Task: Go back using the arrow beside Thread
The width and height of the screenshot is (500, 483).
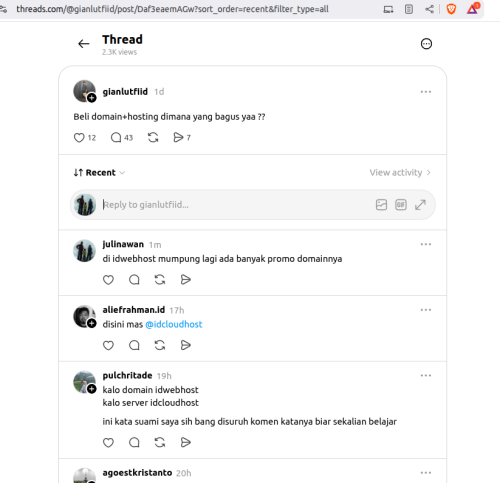Action: point(84,44)
